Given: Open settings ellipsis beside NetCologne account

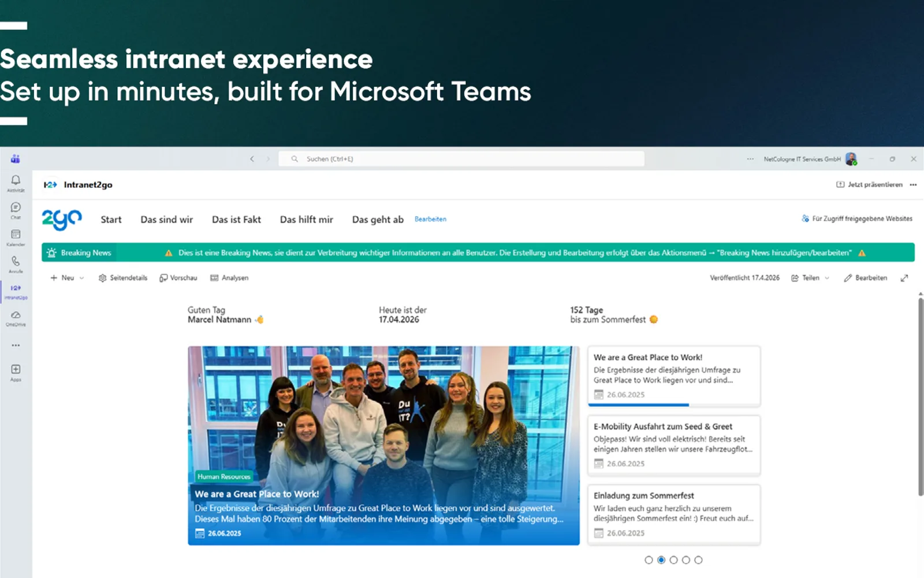Looking at the screenshot, I should coord(750,159).
